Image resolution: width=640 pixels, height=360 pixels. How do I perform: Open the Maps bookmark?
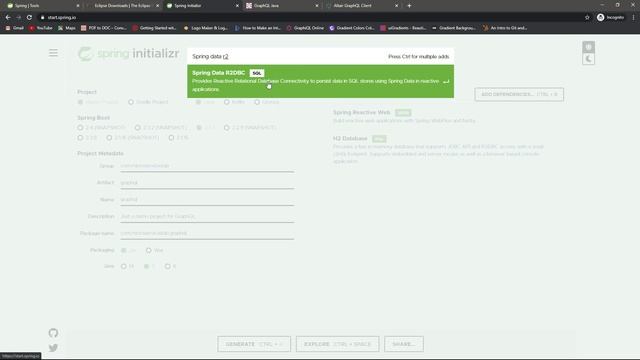pyautogui.click(x=67, y=28)
